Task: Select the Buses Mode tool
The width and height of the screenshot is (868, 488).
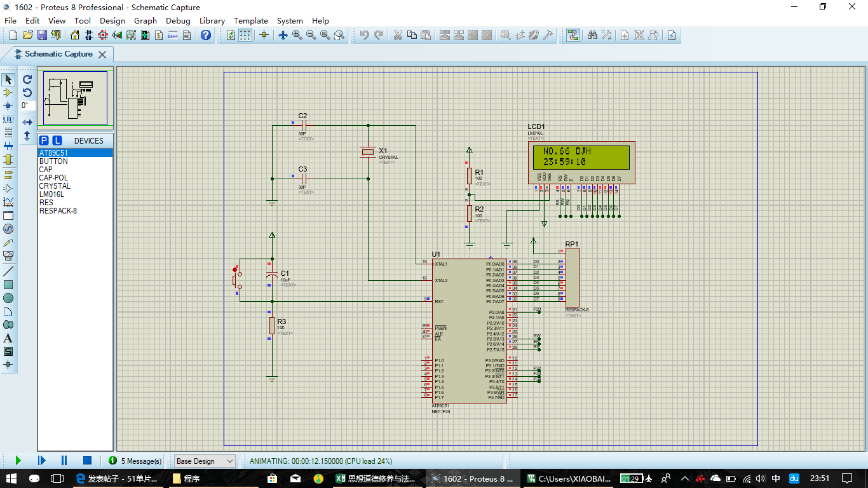Action: [8, 146]
